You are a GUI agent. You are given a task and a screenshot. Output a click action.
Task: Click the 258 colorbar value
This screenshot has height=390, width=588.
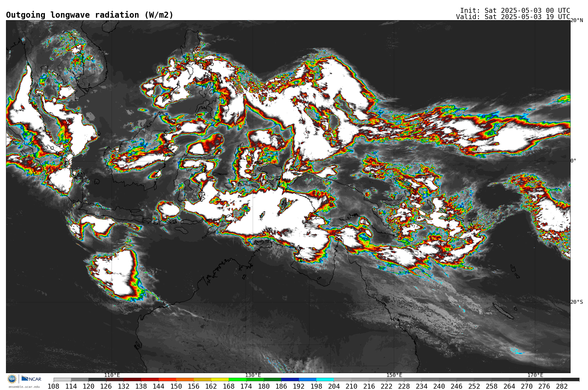492,386
